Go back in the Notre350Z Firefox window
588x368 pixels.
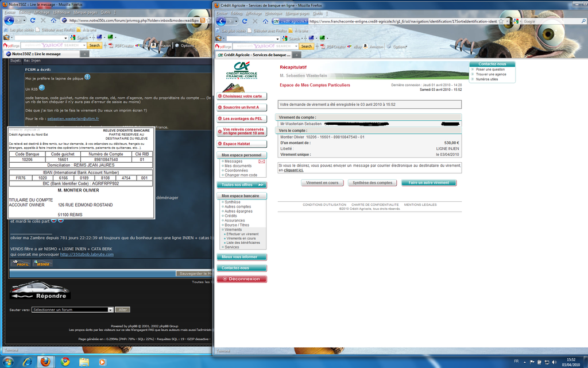coord(9,20)
